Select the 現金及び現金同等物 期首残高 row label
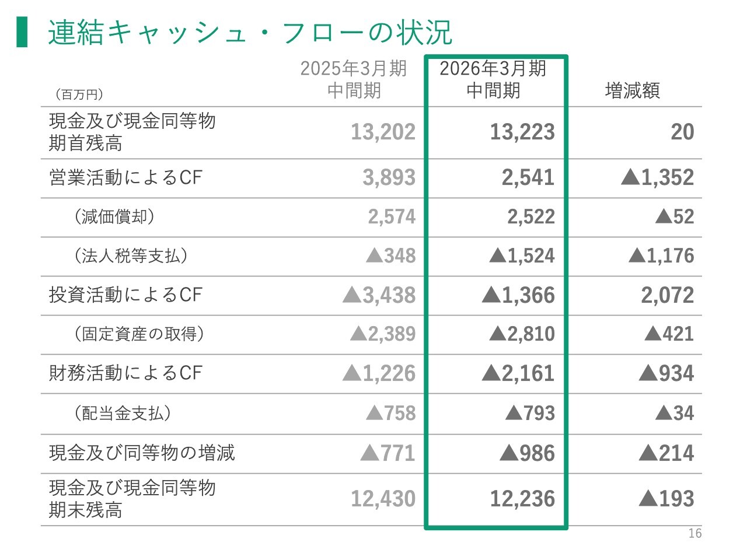 (132, 132)
